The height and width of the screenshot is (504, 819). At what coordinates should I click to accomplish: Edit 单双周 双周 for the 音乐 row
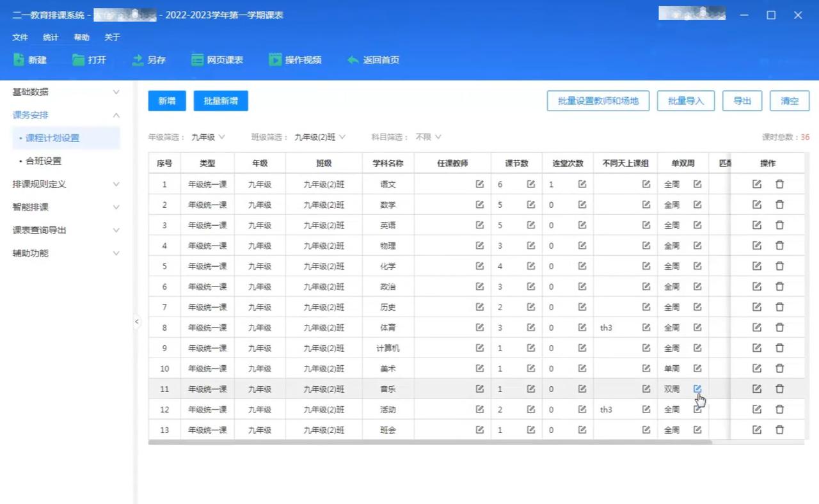[x=697, y=389]
